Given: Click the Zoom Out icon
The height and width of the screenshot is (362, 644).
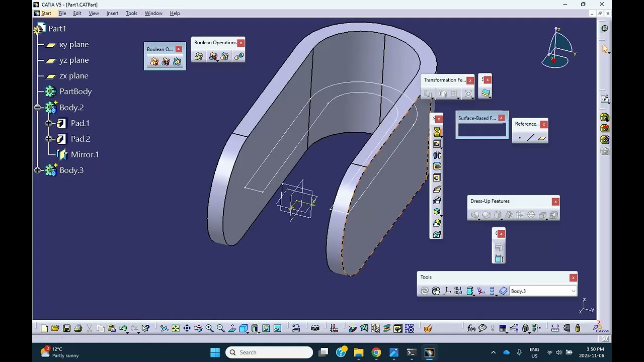Looking at the screenshot, I should pyautogui.click(x=221, y=328).
